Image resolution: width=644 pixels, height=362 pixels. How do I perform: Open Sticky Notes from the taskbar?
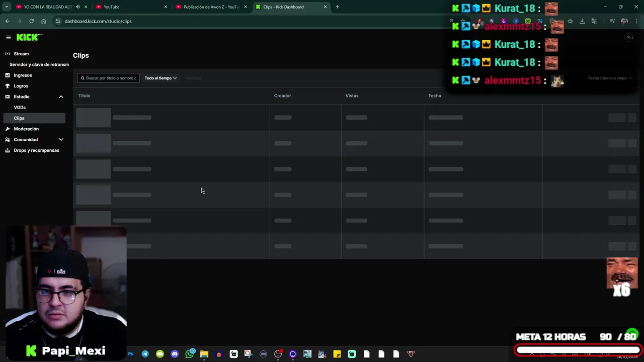point(337,354)
